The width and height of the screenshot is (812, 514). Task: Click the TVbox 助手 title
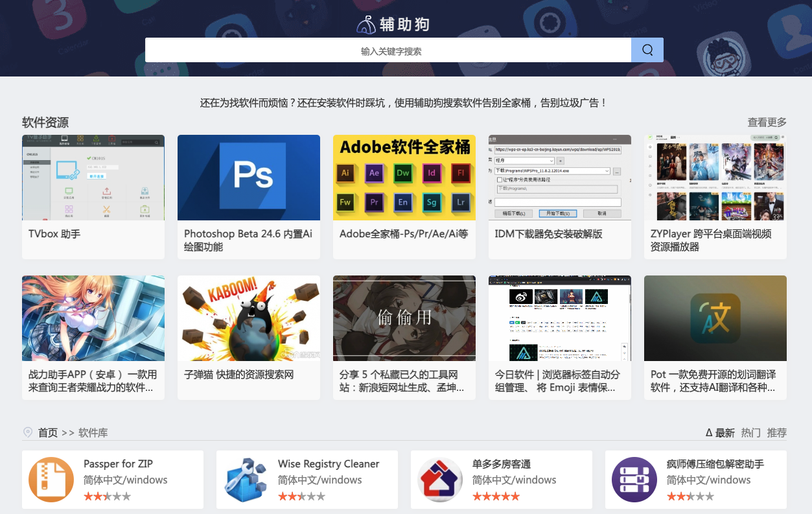click(x=54, y=233)
